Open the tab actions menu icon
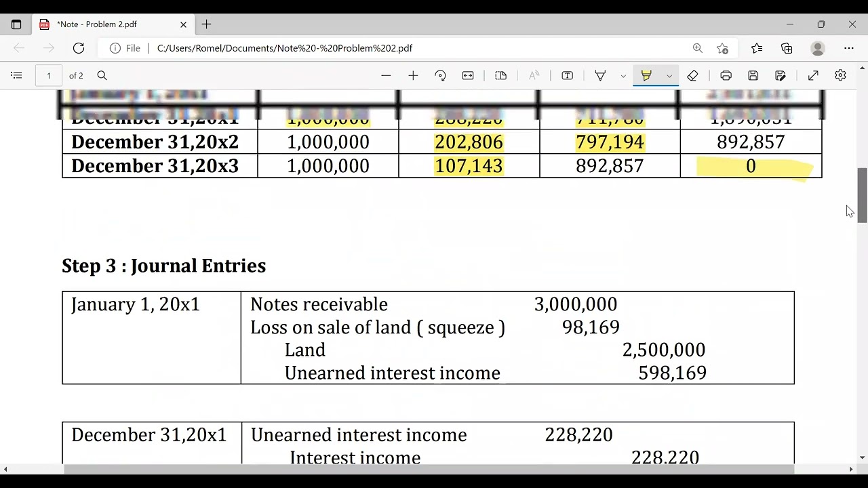The image size is (868, 488). [16, 24]
